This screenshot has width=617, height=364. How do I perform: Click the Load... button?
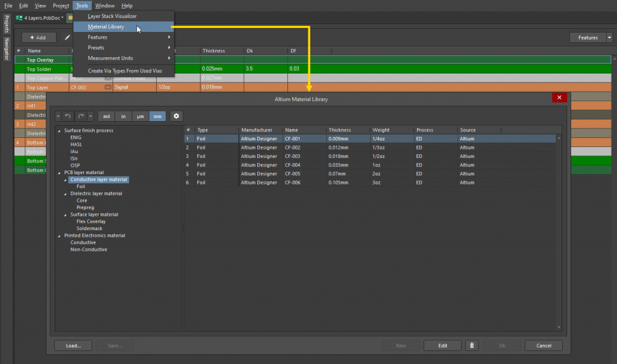[73, 345]
